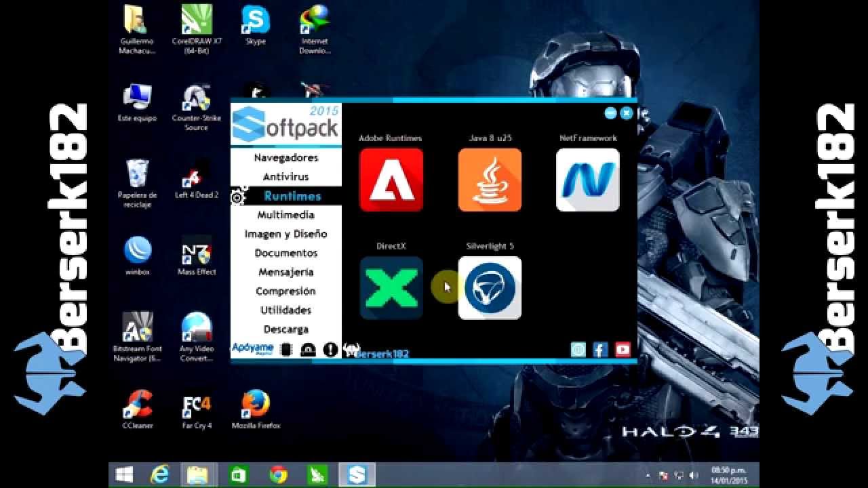
Task: Open Internet Explorer from the taskbar
Action: (x=159, y=475)
